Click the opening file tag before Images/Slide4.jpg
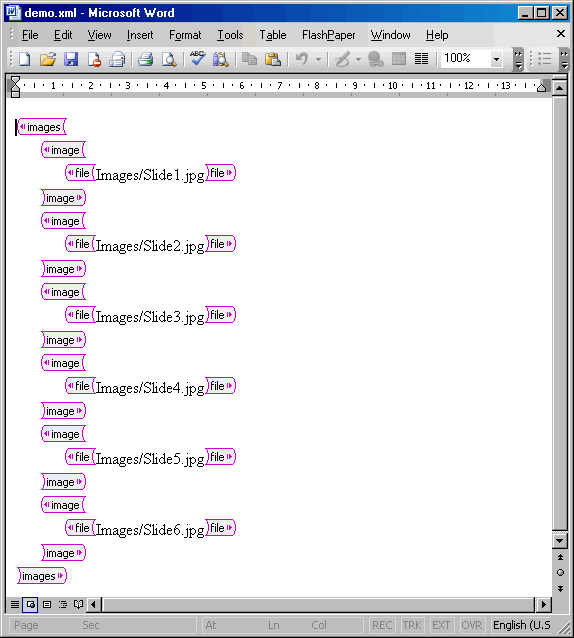 point(80,386)
